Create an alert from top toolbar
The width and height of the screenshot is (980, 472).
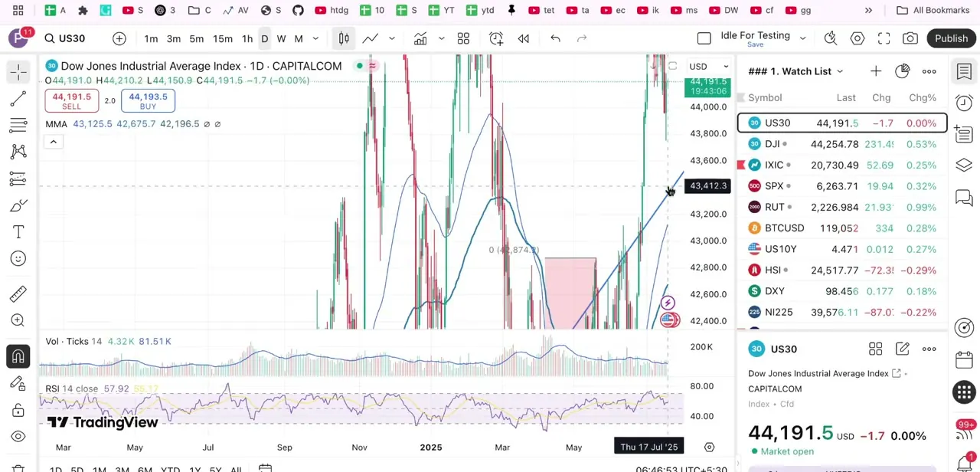(496, 38)
